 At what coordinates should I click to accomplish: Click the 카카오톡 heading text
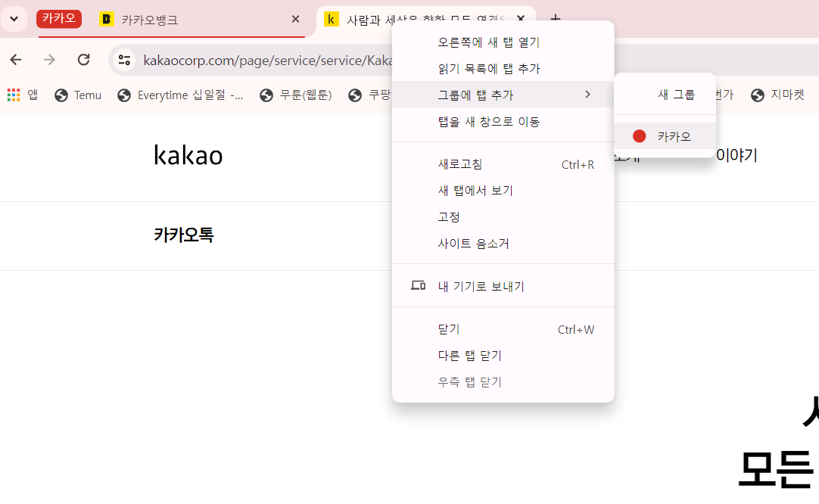point(184,235)
